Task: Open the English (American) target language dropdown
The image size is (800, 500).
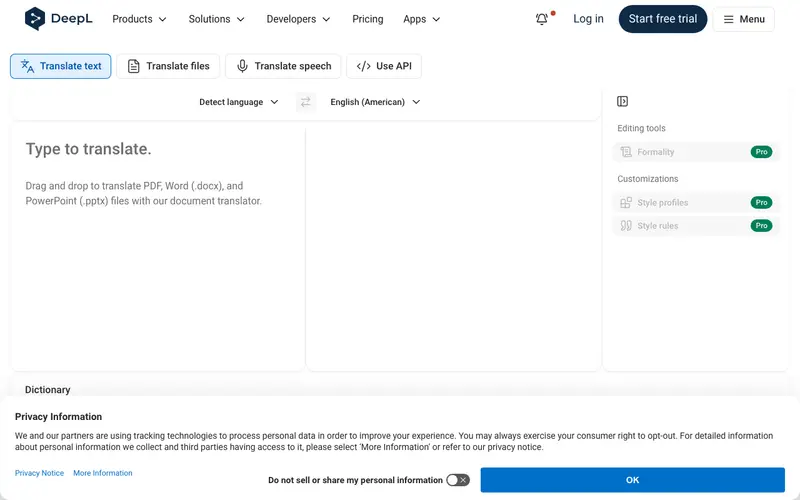Action: (x=375, y=102)
